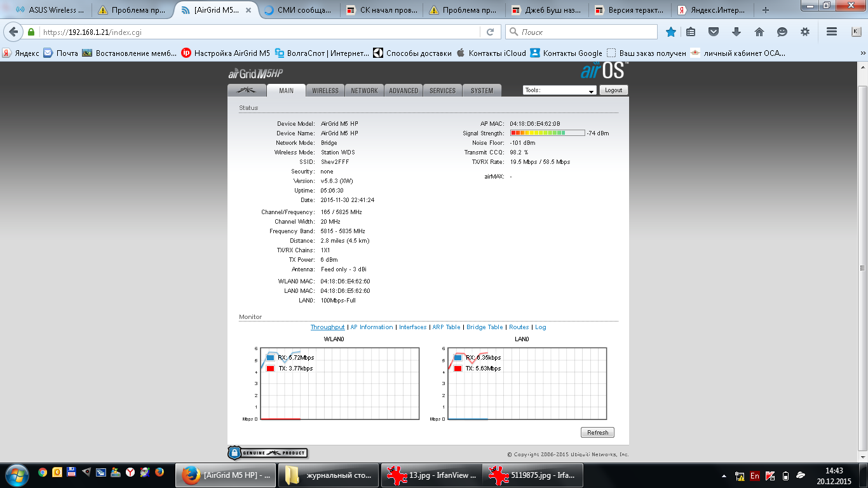Open the ВолгаСпот bookmark
868x488 pixels.
(x=322, y=53)
